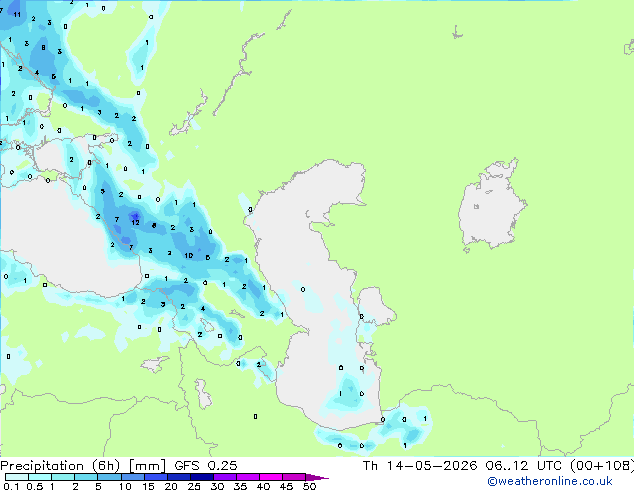Click the legend label '25'
The image size is (634, 490).
194,486
